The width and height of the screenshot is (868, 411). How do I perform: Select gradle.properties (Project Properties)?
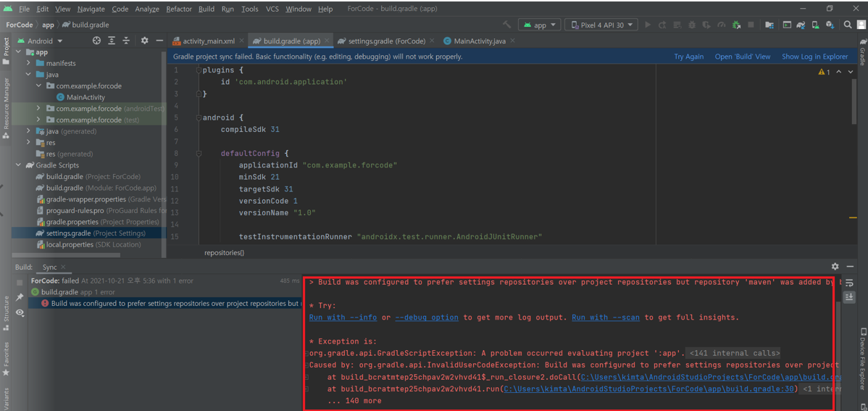point(97,222)
